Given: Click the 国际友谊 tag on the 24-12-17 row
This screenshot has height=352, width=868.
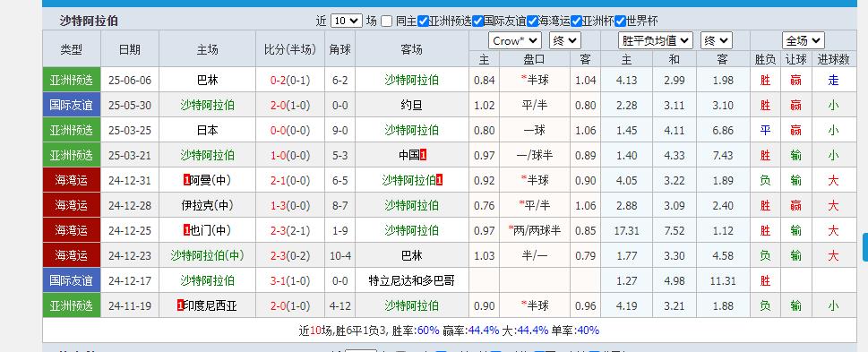Looking at the screenshot, I should coord(72,280).
